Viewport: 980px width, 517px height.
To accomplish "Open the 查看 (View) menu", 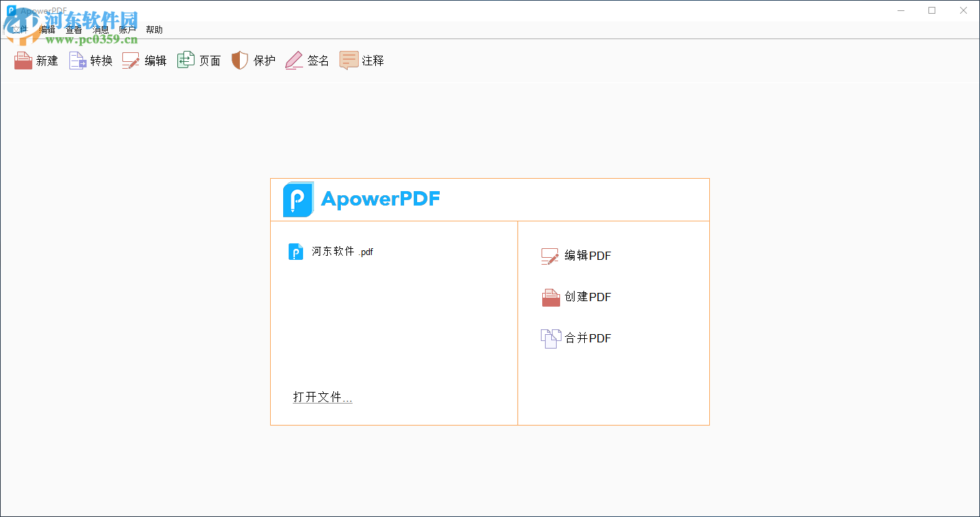I will click(73, 29).
